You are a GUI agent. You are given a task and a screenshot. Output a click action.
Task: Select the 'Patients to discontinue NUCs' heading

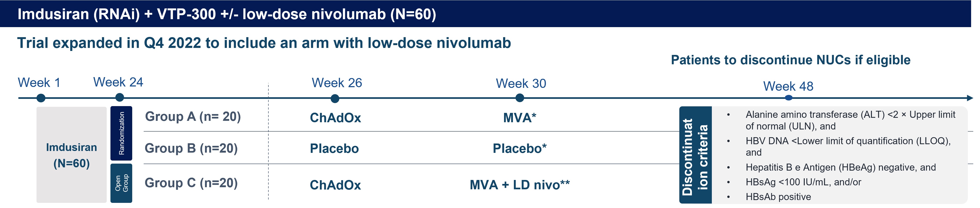[x=790, y=60]
